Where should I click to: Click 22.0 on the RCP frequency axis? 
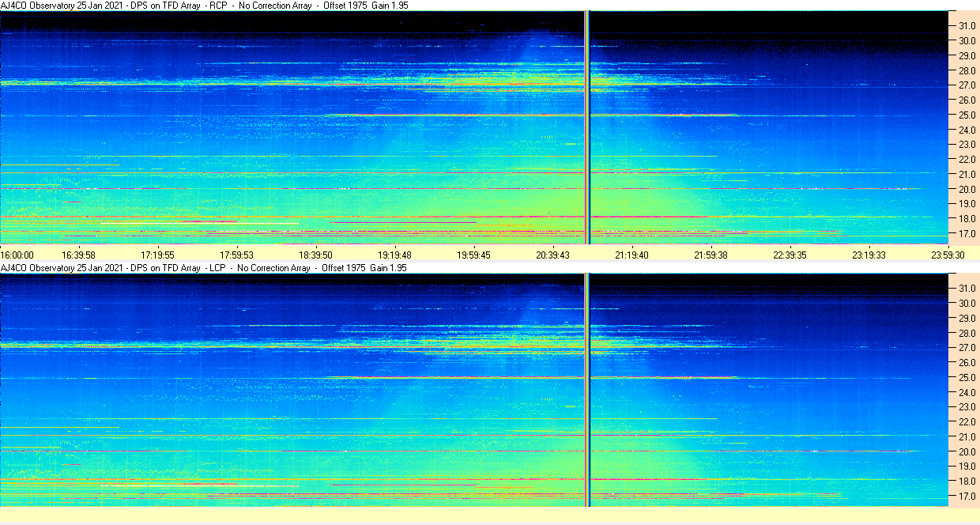[967, 160]
